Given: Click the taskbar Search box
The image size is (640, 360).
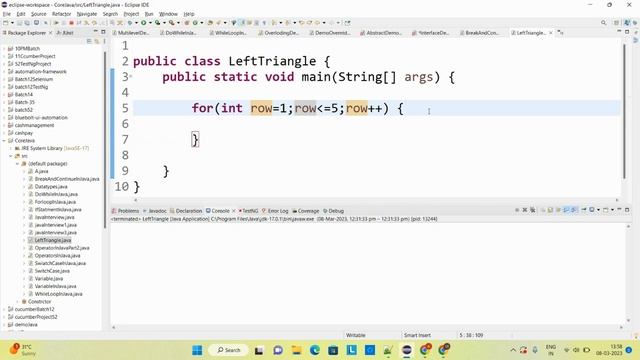Looking at the screenshot, I should [229, 350].
